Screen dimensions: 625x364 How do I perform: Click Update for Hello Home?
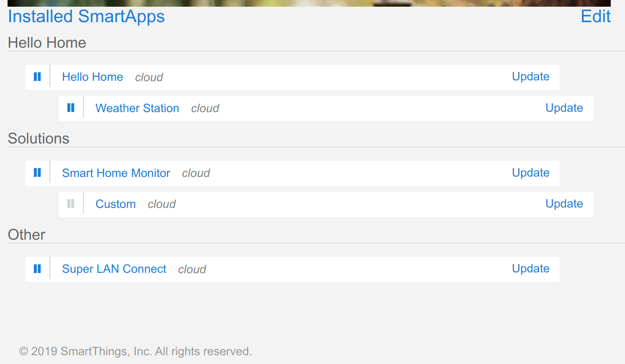[x=531, y=77]
